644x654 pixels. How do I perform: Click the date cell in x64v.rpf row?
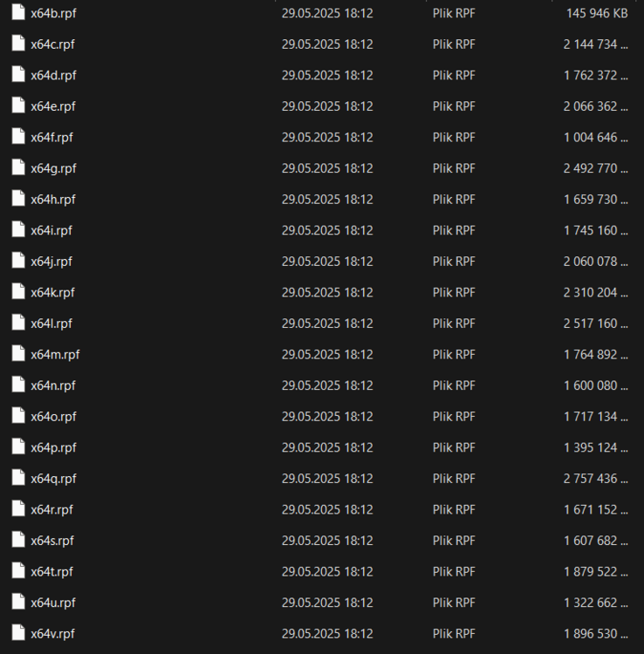327,634
